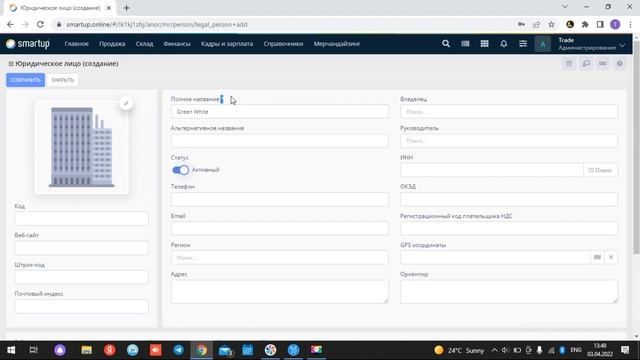This screenshot has height=360, width=640.
Task: Click the building image thumbnail
Action: 82,147
